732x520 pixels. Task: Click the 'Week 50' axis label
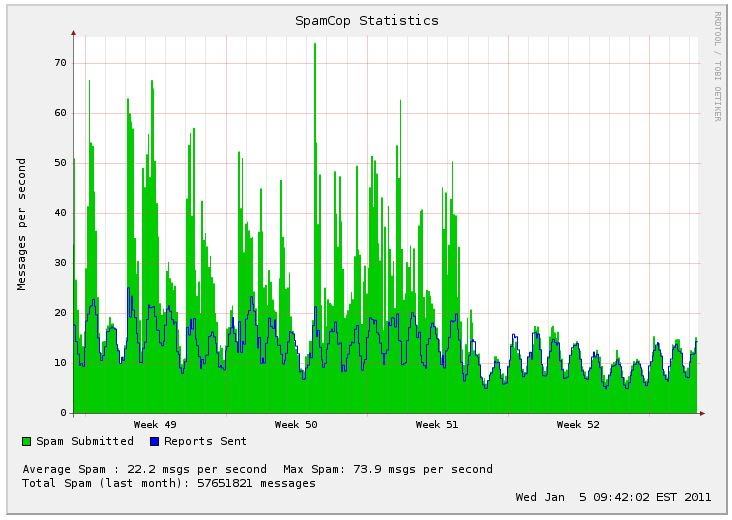pos(296,425)
